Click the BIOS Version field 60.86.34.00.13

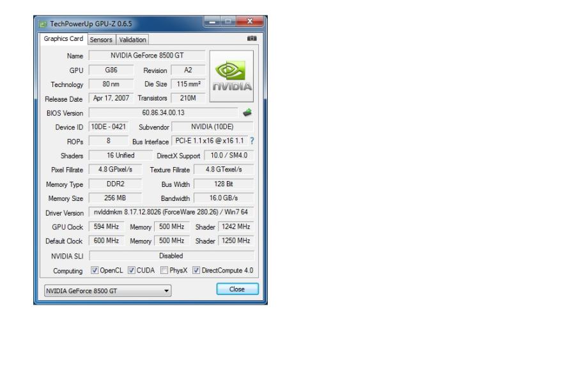pyautogui.click(x=163, y=113)
